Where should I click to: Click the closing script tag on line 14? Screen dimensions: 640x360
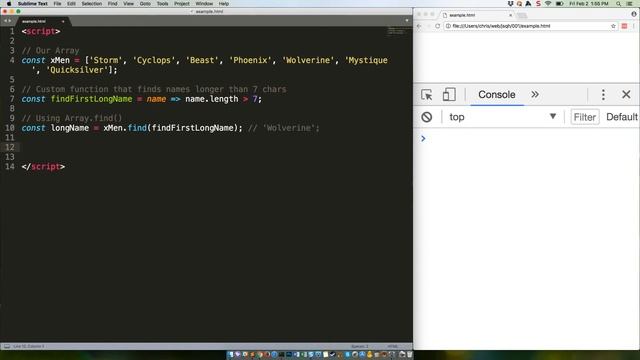tap(43, 167)
